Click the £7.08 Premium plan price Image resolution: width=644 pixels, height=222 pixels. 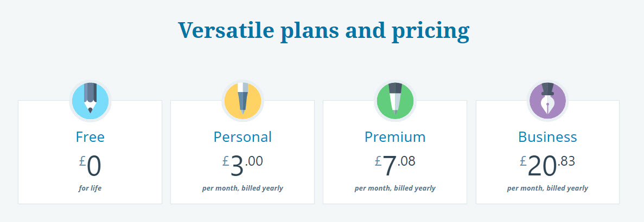click(x=395, y=166)
